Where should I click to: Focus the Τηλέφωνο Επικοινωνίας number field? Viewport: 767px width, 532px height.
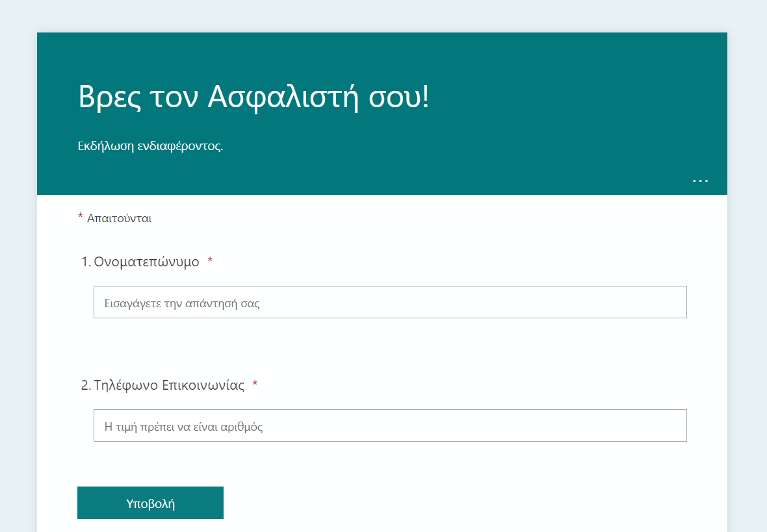tap(390, 425)
